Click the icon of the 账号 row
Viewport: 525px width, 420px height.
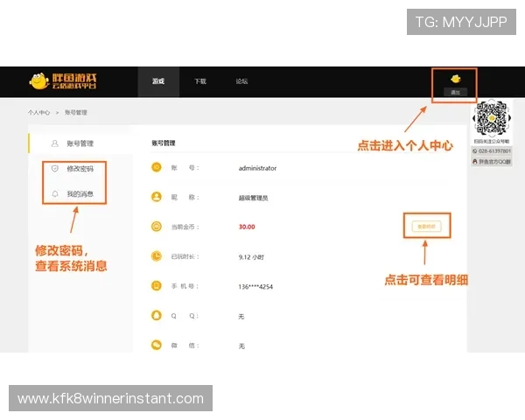pos(157,167)
